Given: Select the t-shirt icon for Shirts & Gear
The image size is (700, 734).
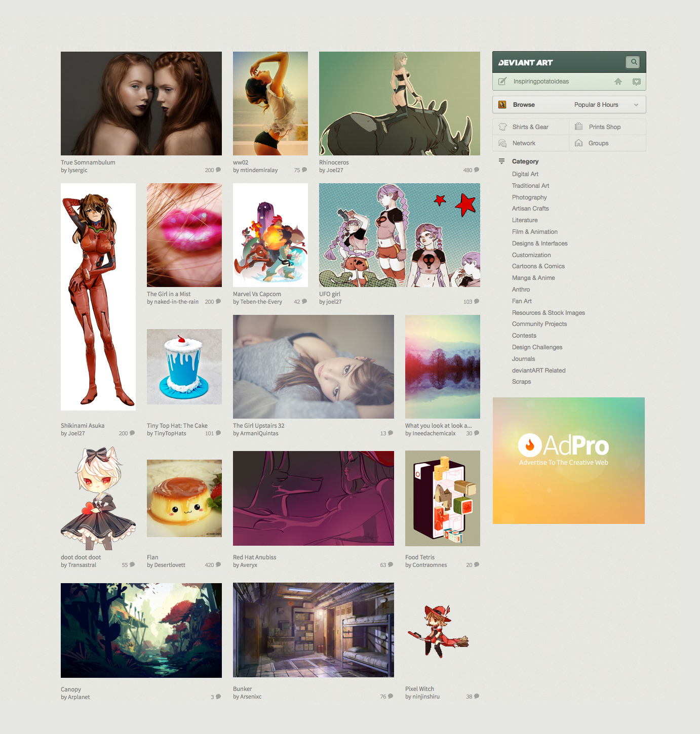Looking at the screenshot, I should (502, 127).
